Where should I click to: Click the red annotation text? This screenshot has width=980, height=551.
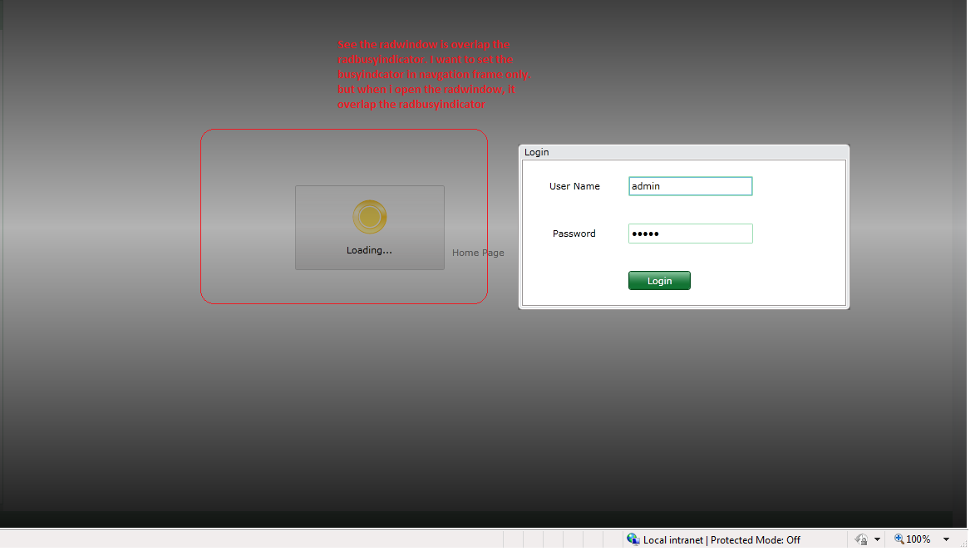click(433, 74)
